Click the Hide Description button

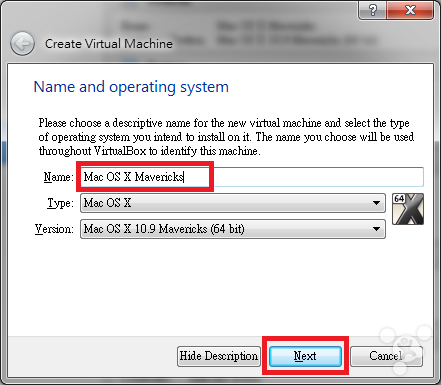click(x=219, y=356)
